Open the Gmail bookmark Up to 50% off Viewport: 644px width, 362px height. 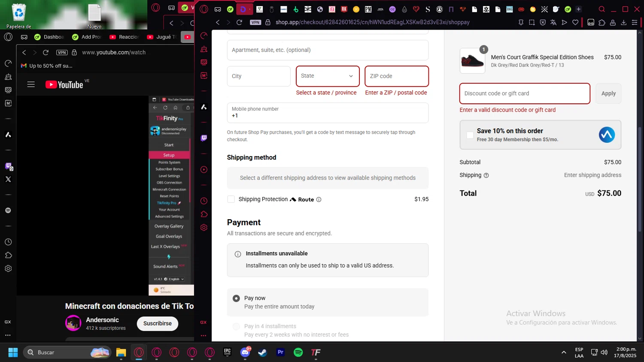click(x=46, y=66)
